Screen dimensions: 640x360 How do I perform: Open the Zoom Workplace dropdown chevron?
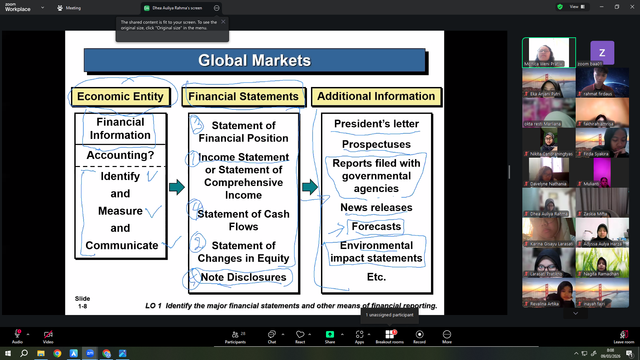[42, 7]
